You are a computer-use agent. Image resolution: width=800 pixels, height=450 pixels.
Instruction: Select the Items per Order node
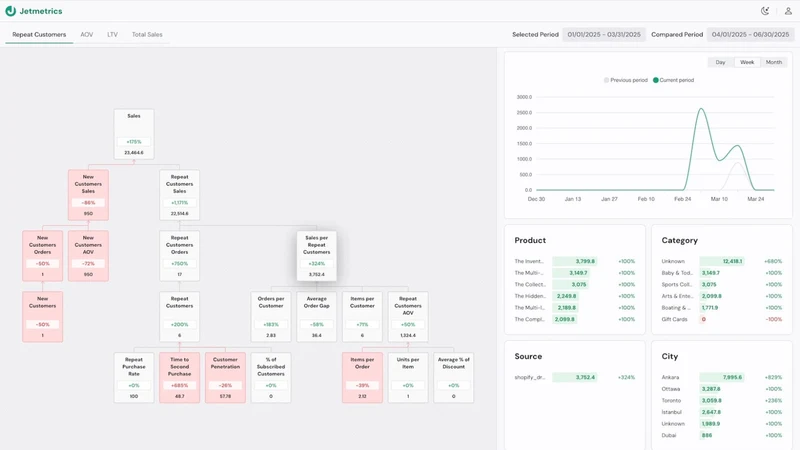pos(362,378)
